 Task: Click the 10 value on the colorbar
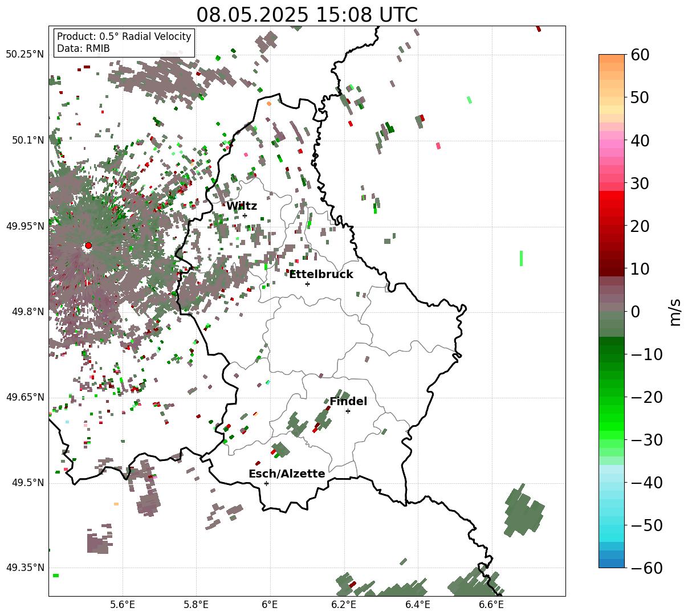click(640, 269)
